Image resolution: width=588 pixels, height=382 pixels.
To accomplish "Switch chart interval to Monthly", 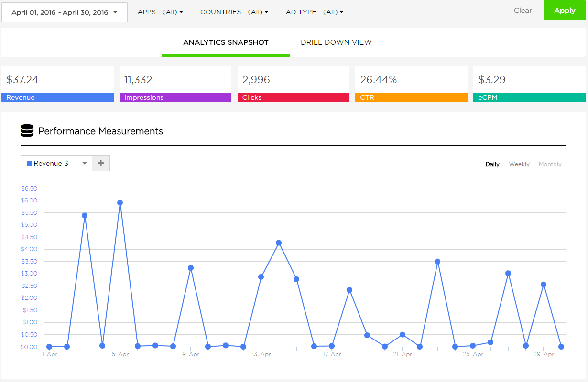I will coord(550,164).
